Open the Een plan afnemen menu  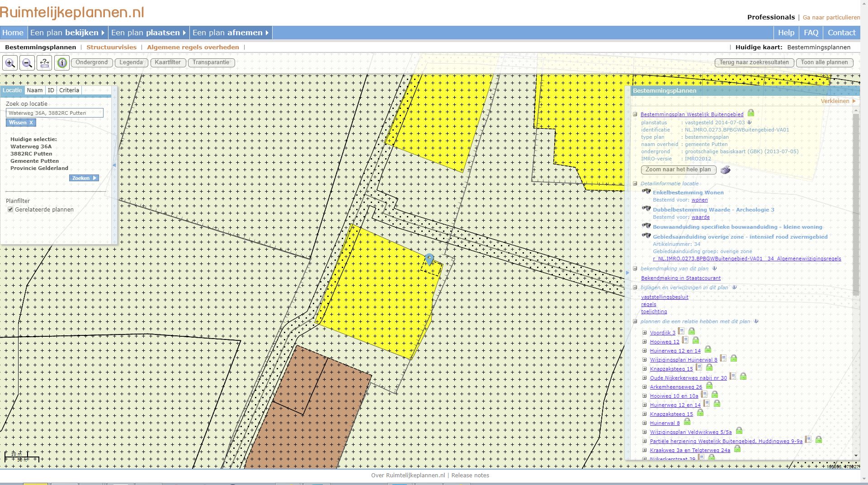(x=228, y=32)
